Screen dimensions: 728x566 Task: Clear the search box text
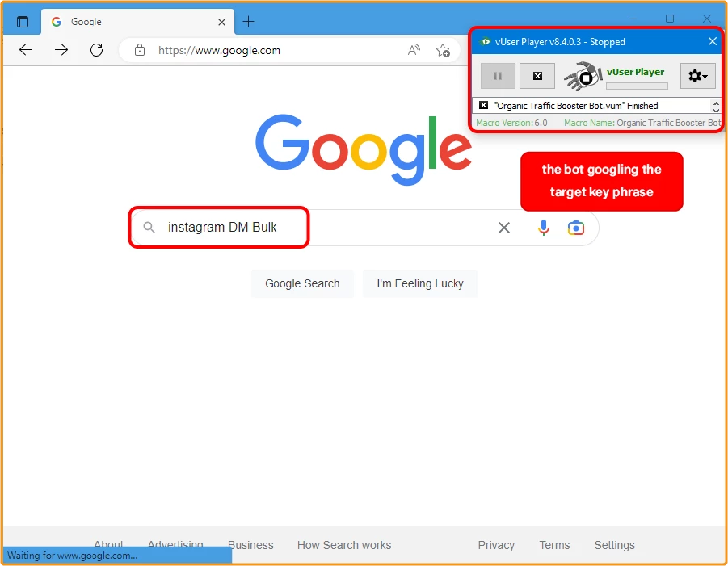point(503,228)
